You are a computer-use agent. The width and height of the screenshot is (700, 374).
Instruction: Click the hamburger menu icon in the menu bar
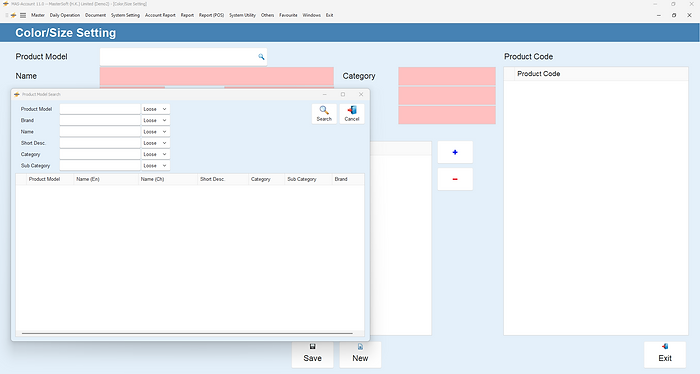pos(23,15)
